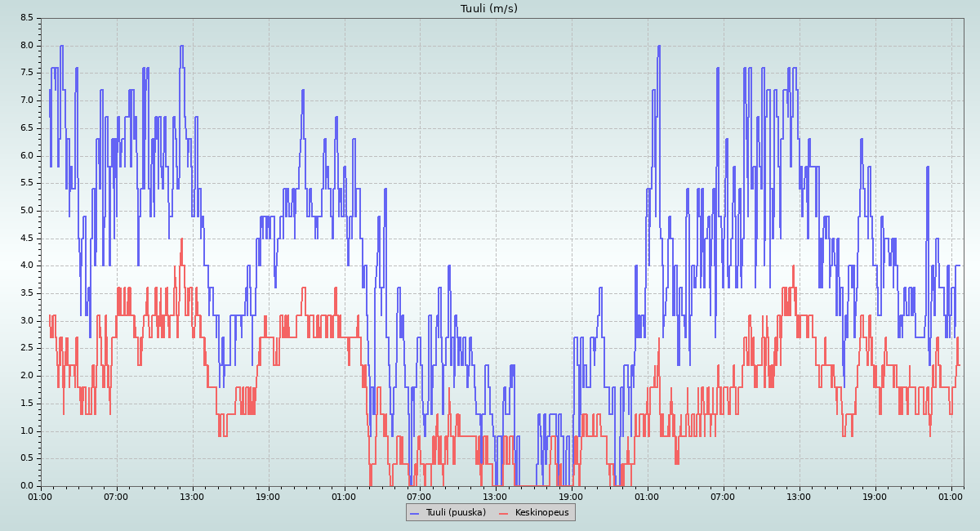Click the blue line swatch in legend
The width and height of the screenshot is (980, 531).
click(416, 512)
